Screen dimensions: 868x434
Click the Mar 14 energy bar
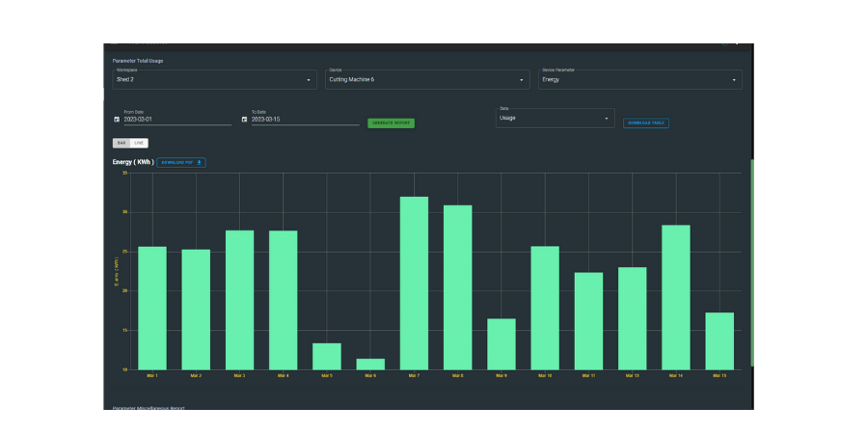coord(676,297)
